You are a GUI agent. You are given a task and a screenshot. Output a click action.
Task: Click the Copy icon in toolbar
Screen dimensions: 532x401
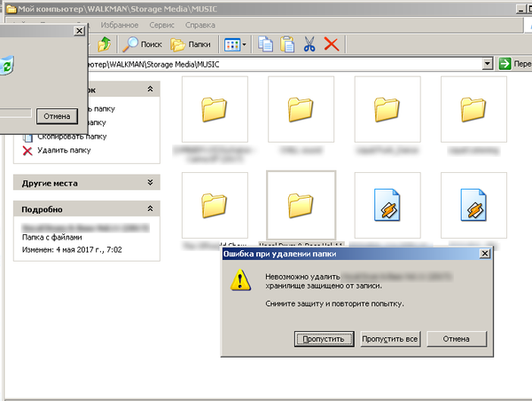[265, 43]
